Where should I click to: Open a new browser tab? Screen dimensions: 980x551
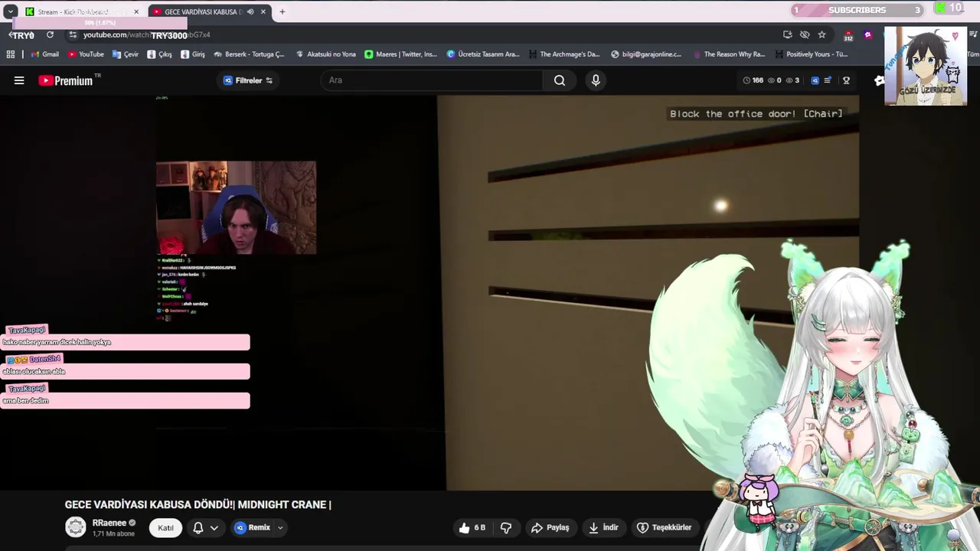(283, 11)
